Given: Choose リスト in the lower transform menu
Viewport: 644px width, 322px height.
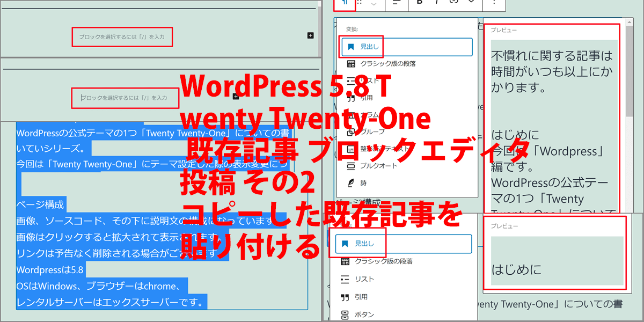Looking at the screenshot, I should pos(364,279).
